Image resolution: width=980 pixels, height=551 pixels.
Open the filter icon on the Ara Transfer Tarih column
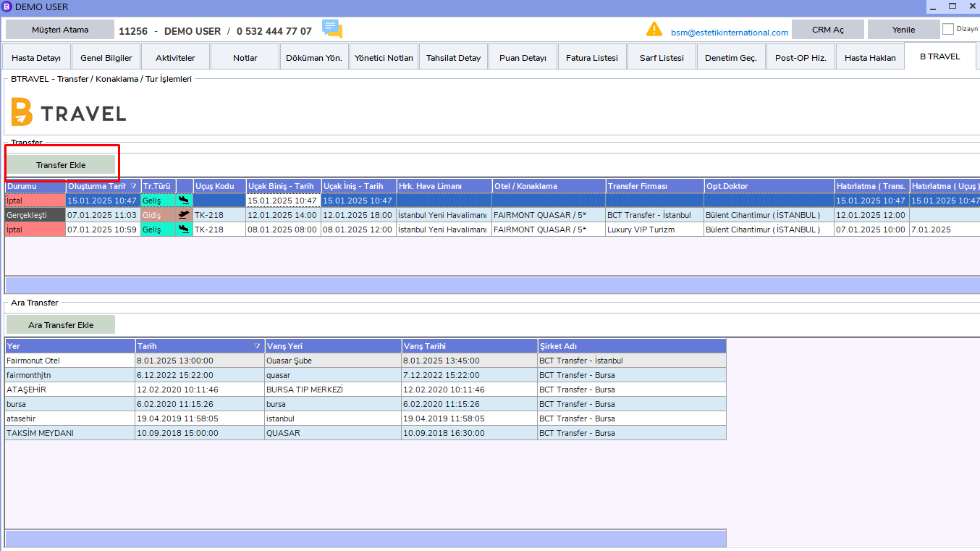coord(257,346)
